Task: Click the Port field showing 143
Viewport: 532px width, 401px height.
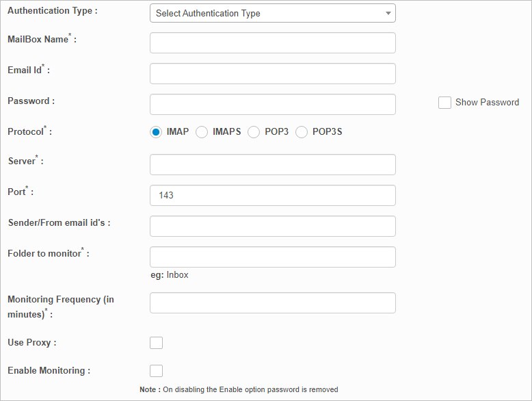Action: (272, 195)
